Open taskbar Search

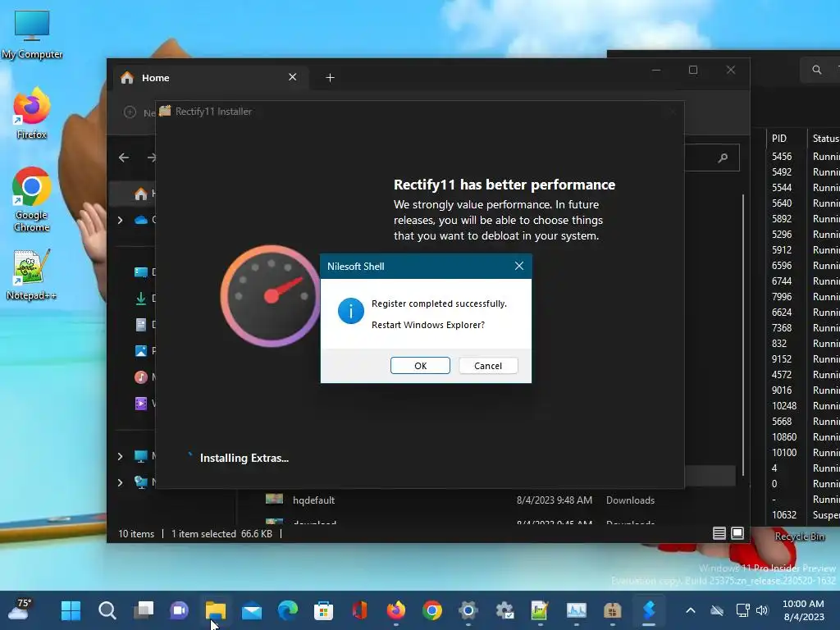click(x=107, y=610)
